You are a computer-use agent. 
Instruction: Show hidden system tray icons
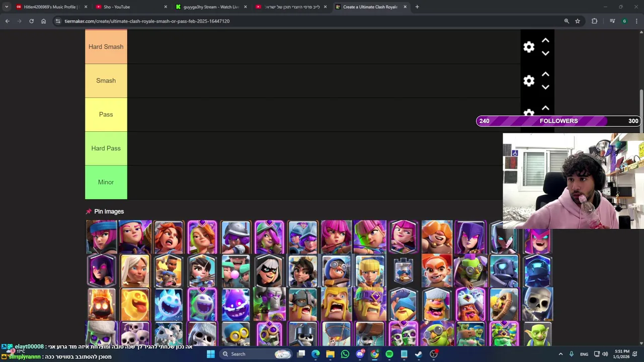tap(560, 354)
